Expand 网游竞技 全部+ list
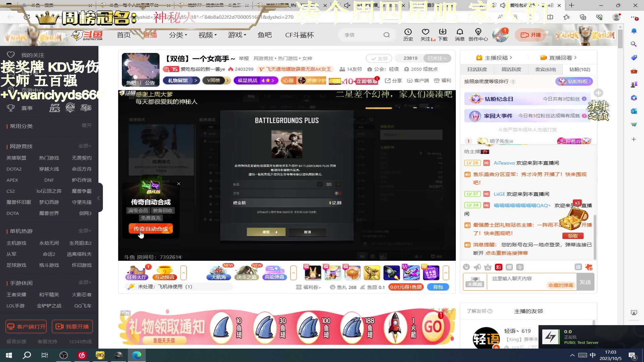This screenshot has height=362, width=644. click(x=85, y=146)
